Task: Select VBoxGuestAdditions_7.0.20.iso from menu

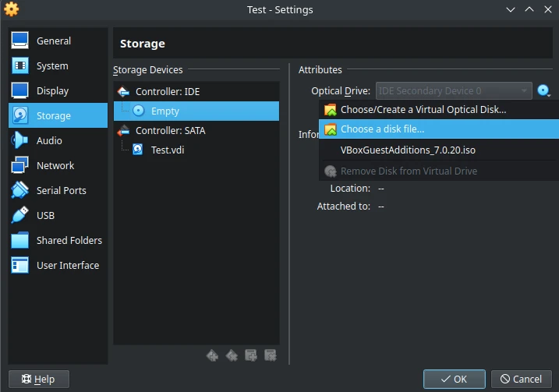Action: [x=439, y=150]
